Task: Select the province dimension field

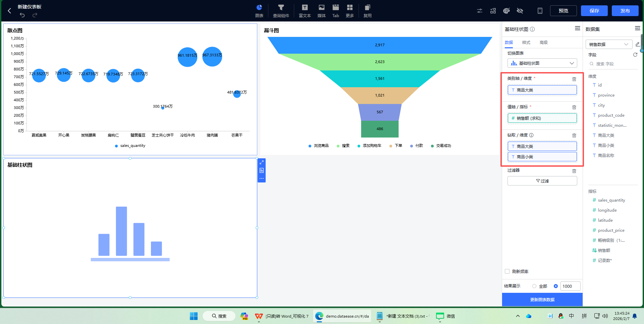Action: point(606,95)
